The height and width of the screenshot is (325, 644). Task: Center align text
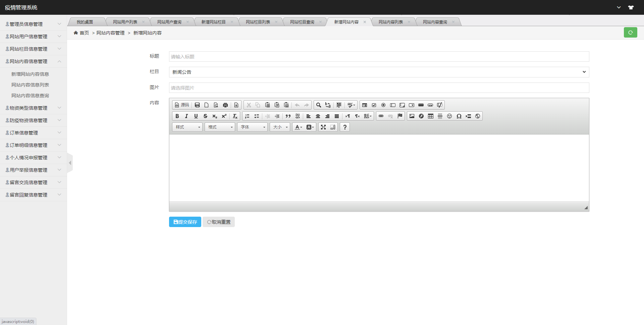point(318,116)
